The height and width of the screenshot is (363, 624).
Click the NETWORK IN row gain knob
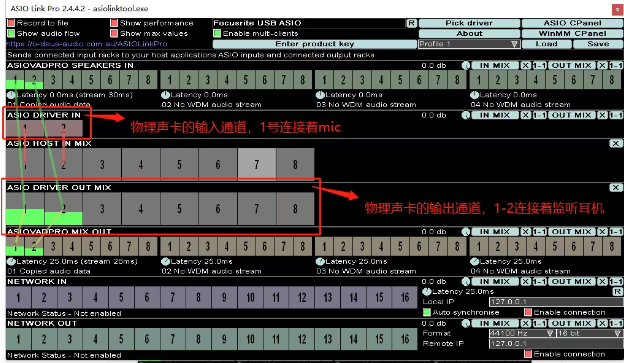(x=466, y=281)
